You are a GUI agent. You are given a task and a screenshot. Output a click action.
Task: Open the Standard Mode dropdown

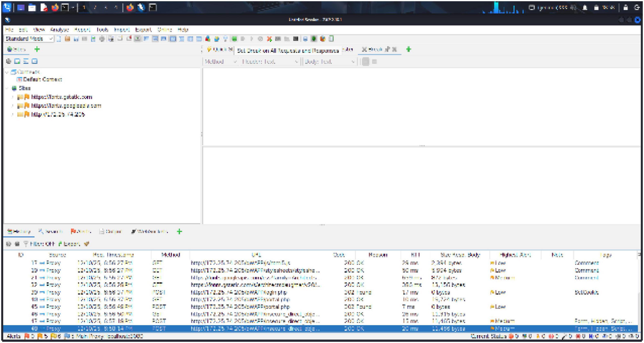click(29, 39)
